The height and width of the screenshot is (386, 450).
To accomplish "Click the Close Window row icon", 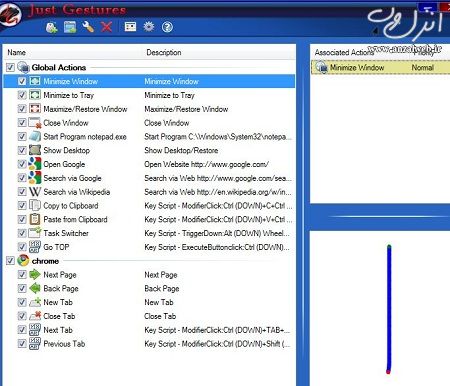I will coord(35,123).
